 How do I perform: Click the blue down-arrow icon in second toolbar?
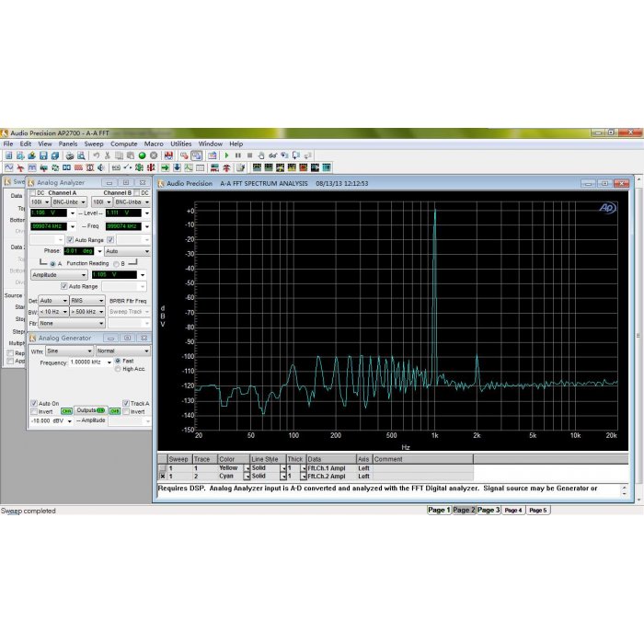click(x=177, y=167)
